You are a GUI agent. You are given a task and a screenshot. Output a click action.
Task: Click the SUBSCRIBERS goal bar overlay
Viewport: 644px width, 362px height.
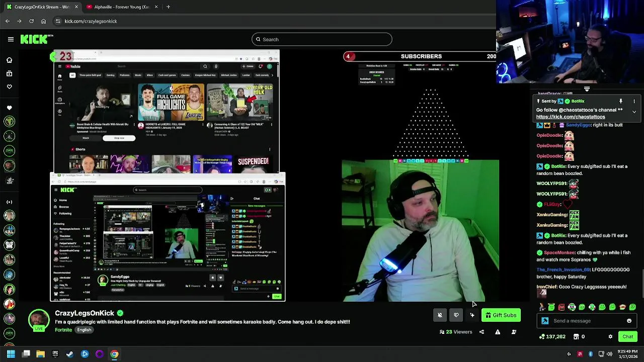coord(421,56)
